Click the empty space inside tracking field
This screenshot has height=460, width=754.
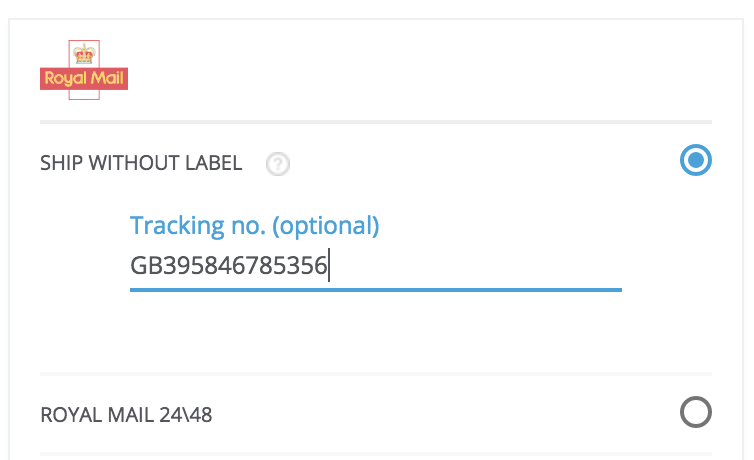[476, 266]
